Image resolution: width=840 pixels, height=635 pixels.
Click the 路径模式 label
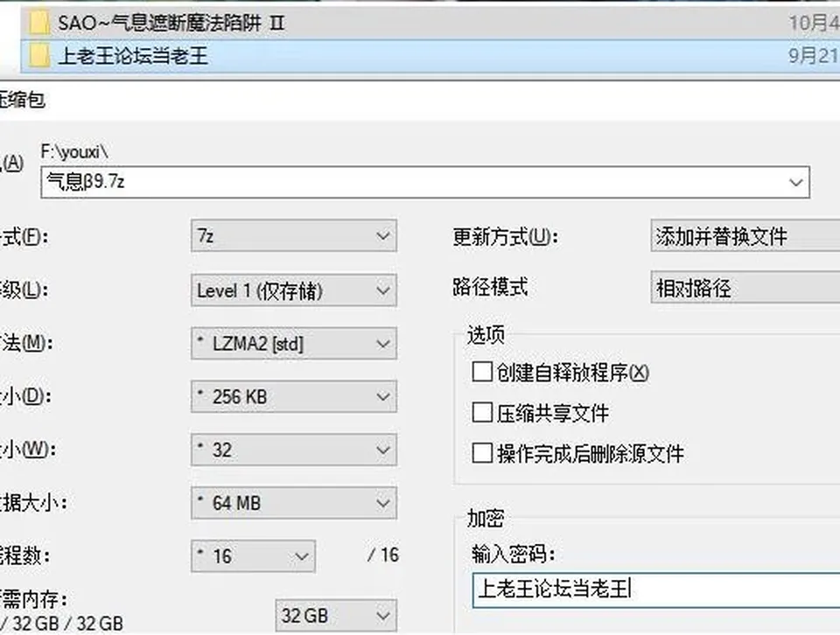pyautogui.click(x=490, y=287)
